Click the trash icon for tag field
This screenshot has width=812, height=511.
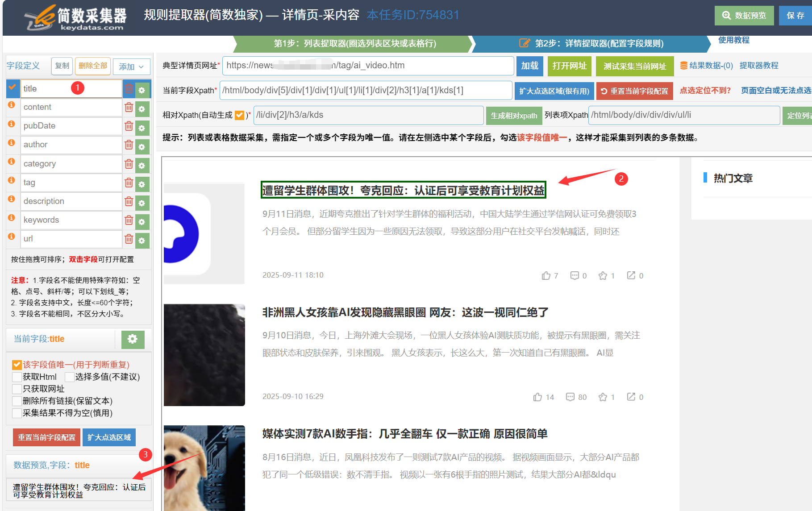point(129,183)
